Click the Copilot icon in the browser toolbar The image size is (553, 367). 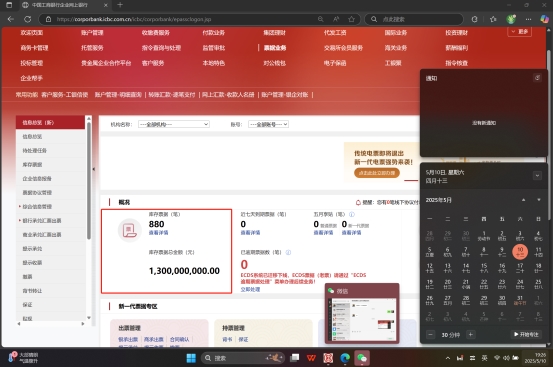(545, 19)
